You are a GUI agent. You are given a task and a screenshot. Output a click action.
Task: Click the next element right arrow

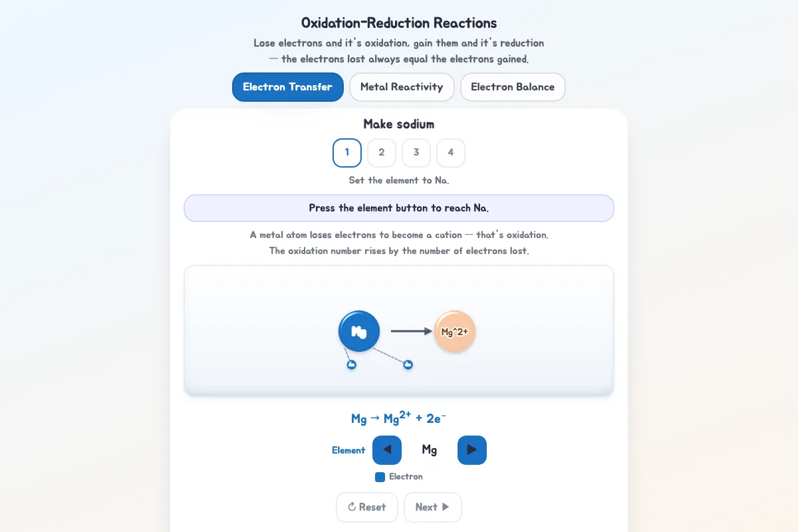coord(472,450)
